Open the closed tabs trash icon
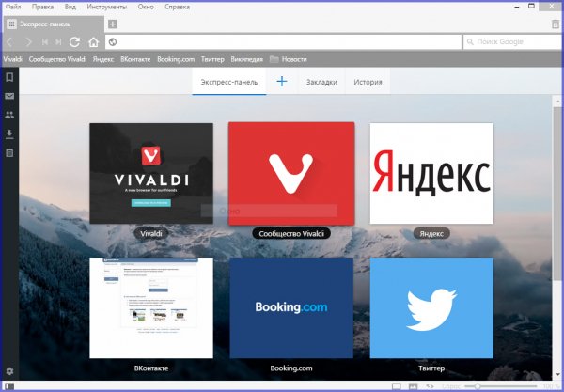This screenshot has height=392, width=564. (556, 24)
